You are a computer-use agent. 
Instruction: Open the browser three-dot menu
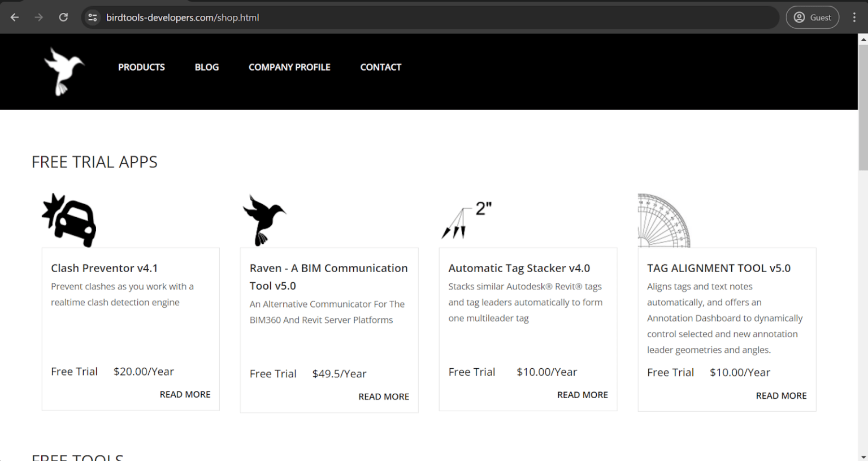point(854,17)
